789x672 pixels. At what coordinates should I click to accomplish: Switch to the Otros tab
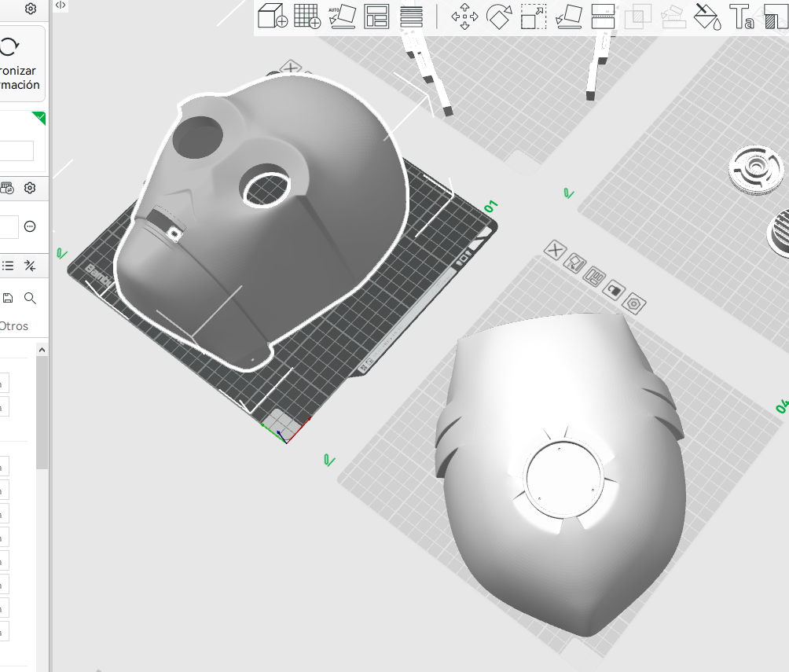pos(13,326)
